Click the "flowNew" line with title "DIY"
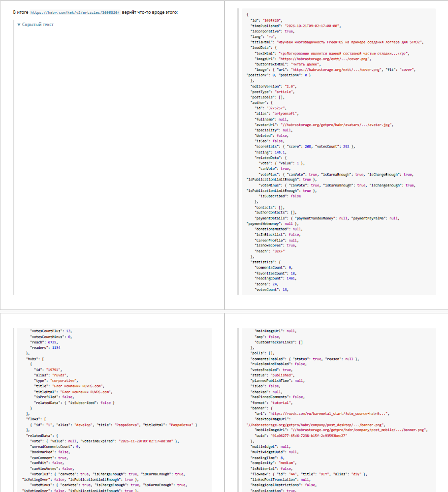This screenshot has width=448, height=492. coord(309,474)
